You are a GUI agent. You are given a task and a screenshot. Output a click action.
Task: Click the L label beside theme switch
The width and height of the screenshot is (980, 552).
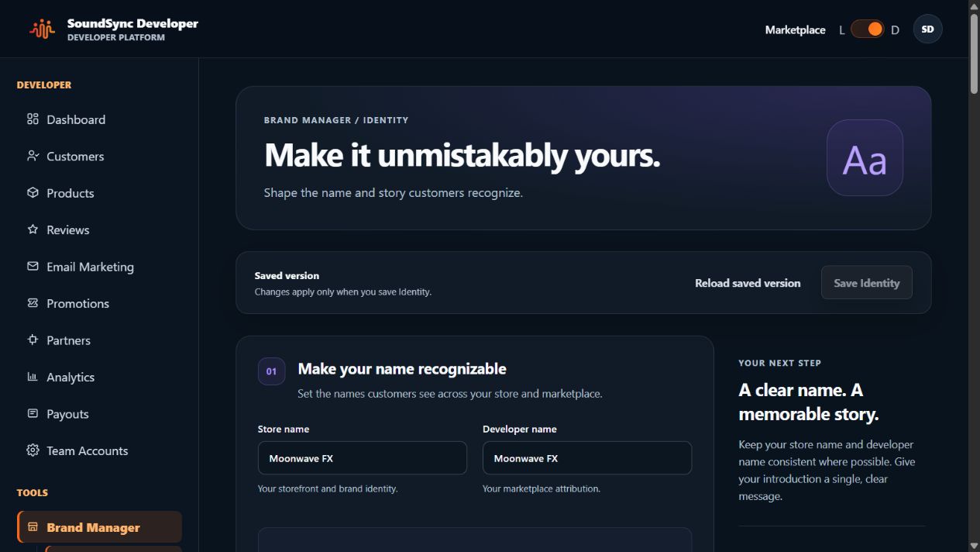pos(842,30)
